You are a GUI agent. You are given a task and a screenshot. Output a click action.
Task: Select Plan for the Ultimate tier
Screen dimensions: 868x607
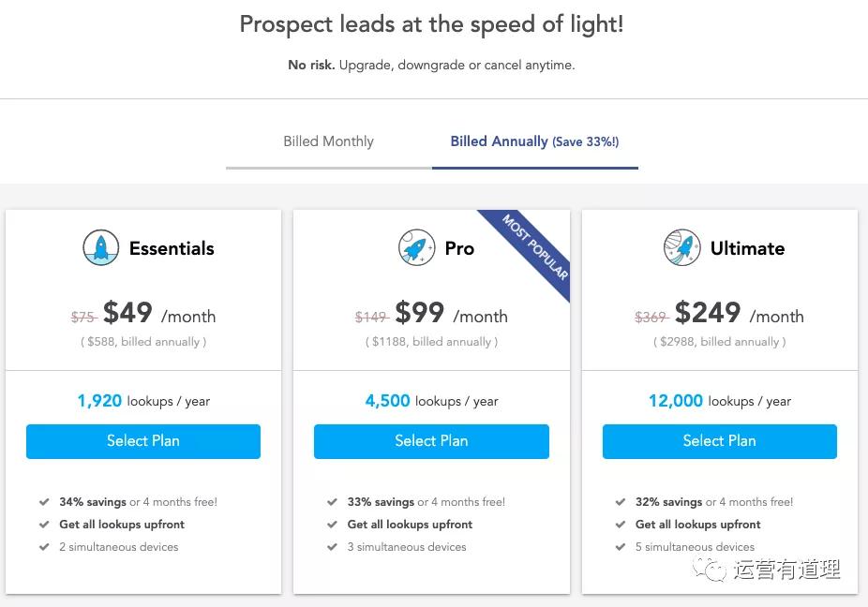tap(719, 440)
